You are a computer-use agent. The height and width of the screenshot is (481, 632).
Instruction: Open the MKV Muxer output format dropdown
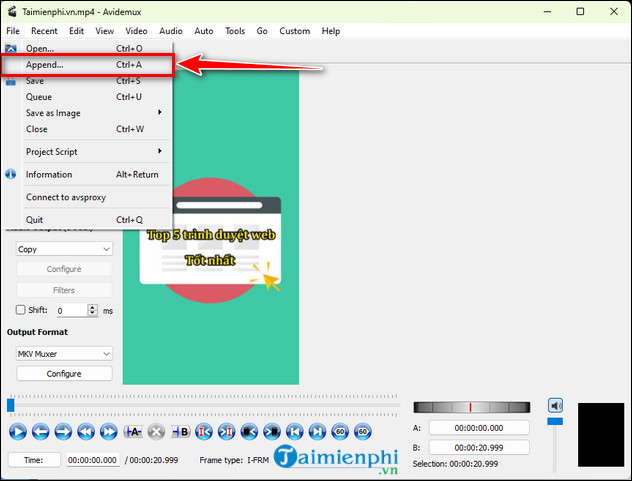click(63, 353)
